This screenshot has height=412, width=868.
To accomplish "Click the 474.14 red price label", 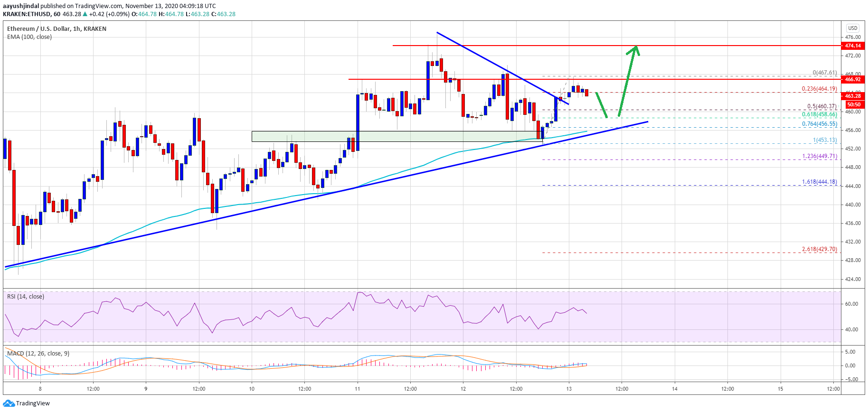I will click(853, 46).
